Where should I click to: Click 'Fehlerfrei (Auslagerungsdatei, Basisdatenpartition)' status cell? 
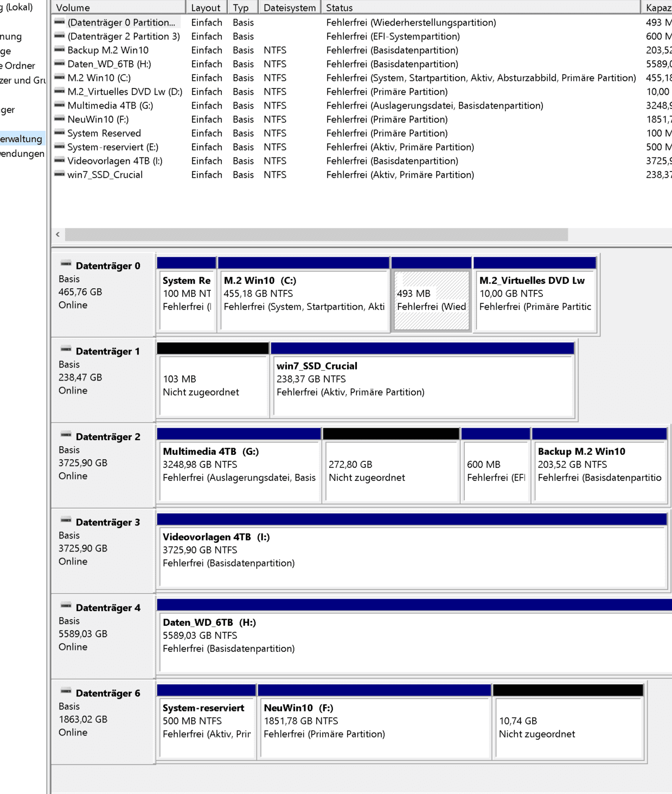pyautogui.click(x=434, y=105)
